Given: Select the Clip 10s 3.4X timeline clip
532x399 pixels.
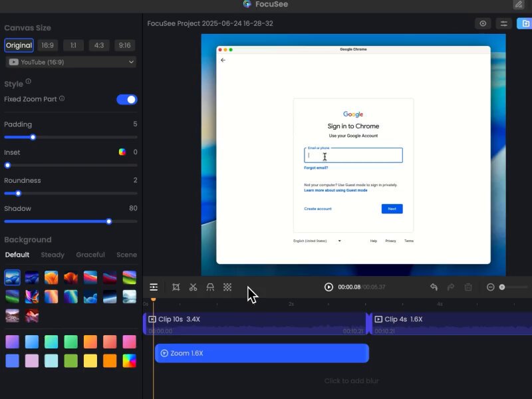Looking at the screenshot, I should 255,324.
